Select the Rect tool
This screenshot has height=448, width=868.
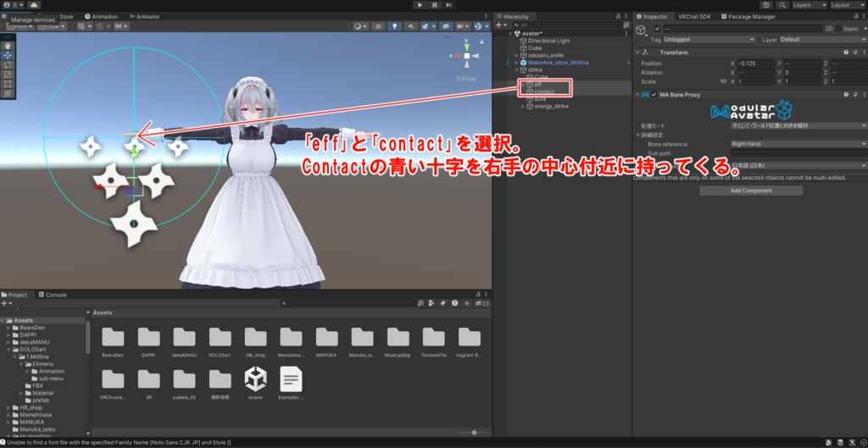tap(8, 84)
